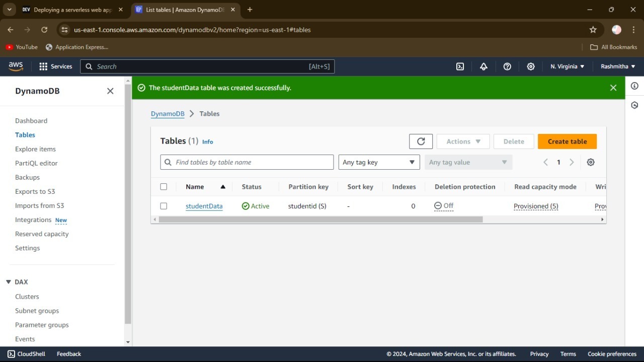Image resolution: width=644 pixels, height=362 pixels.
Task: Reload the browser page
Action: click(44, 30)
